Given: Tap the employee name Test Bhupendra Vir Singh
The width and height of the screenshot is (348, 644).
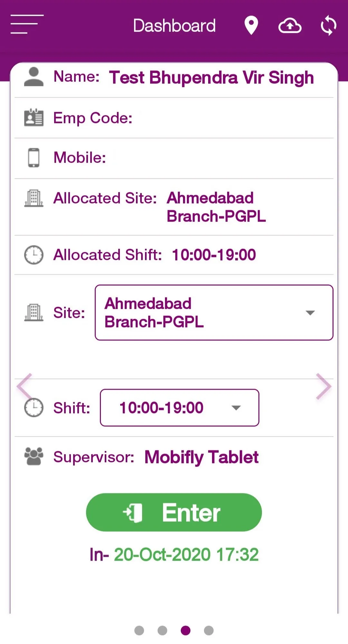Looking at the screenshot, I should click(x=211, y=78).
